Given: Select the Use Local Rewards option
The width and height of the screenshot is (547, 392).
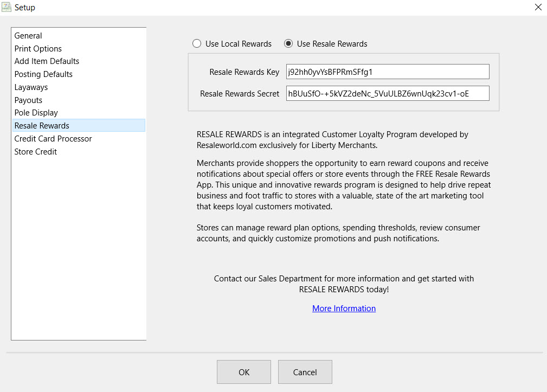Looking at the screenshot, I should coord(196,44).
